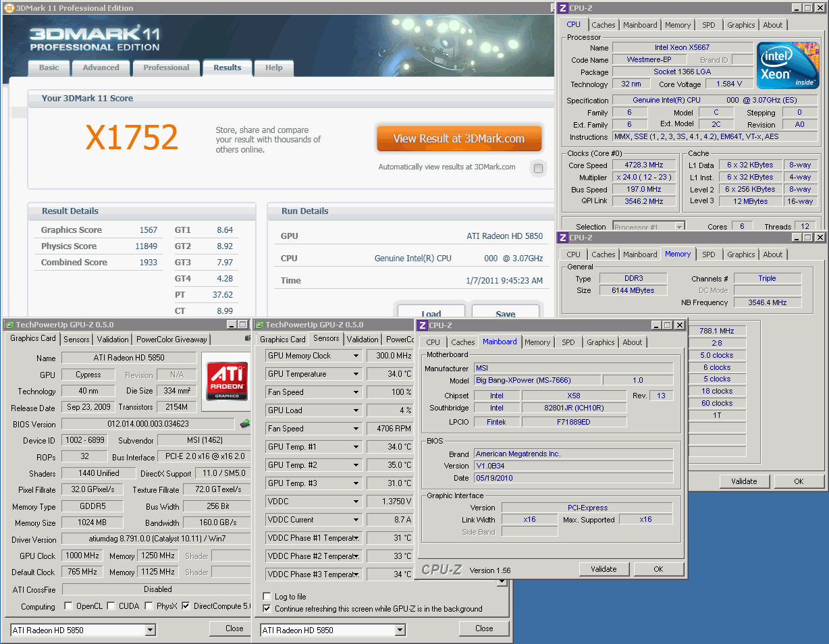
Task: Click Validate in the CPU-Z Mainboard window
Action: click(604, 569)
